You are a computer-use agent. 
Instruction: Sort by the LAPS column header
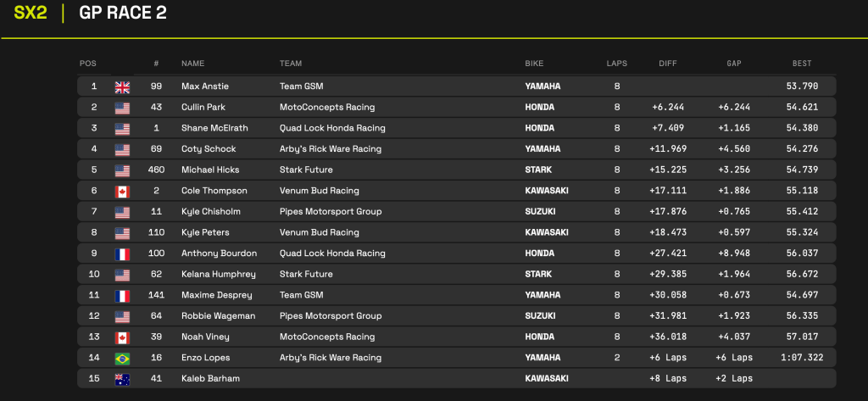click(x=616, y=64)
